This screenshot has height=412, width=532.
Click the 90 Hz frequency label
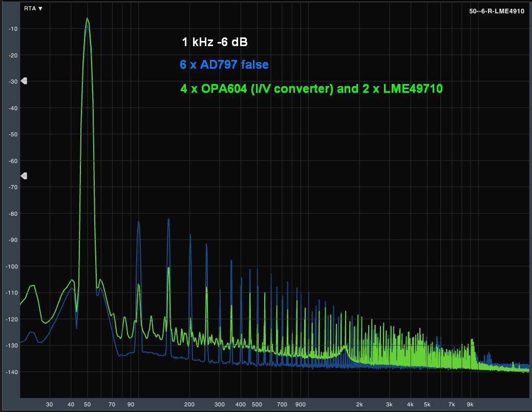pyautogui.click(x=131, y=404)
